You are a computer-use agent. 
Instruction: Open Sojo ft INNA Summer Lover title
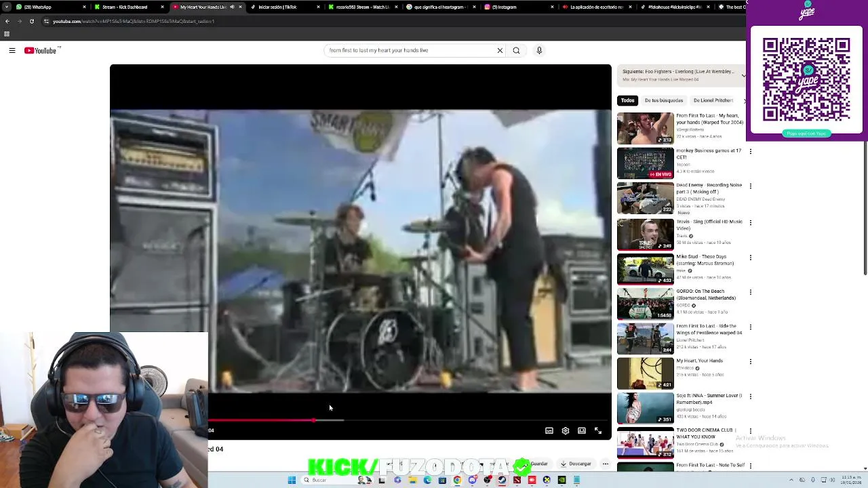(709, 399)
